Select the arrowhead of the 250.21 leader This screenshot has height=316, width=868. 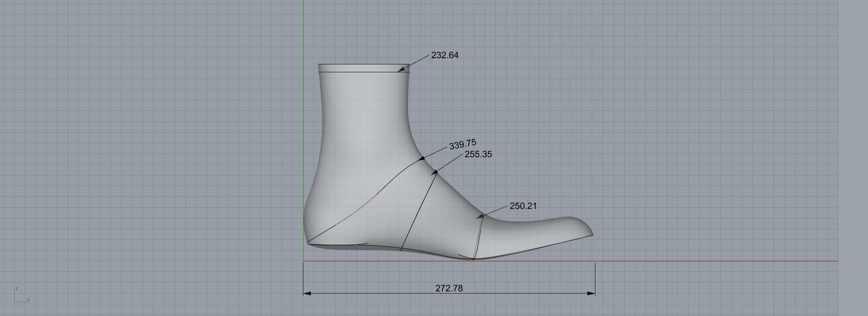click(480, 216)
